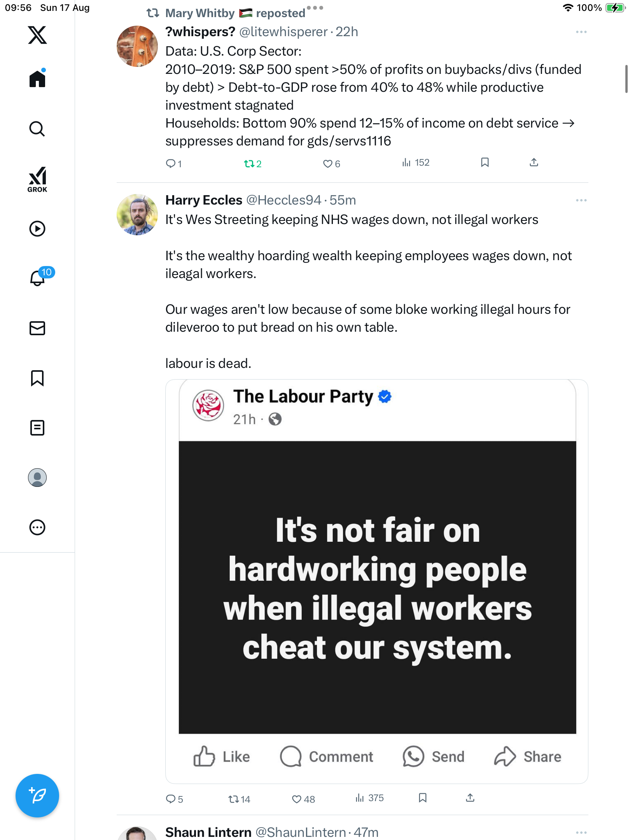Viewport: 630px width, 840px height.
Task: Open more options for ?whispers? post
Action: click(x=581, y=32)
